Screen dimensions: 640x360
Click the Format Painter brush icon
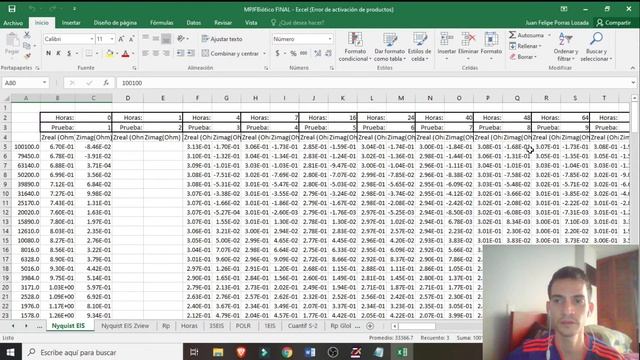click(x=27, y=56)
